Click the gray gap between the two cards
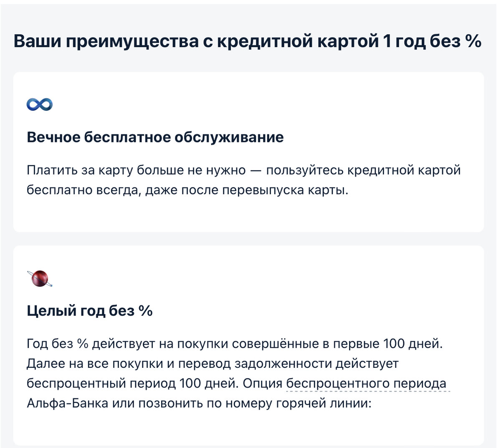 tap(248, 239)
